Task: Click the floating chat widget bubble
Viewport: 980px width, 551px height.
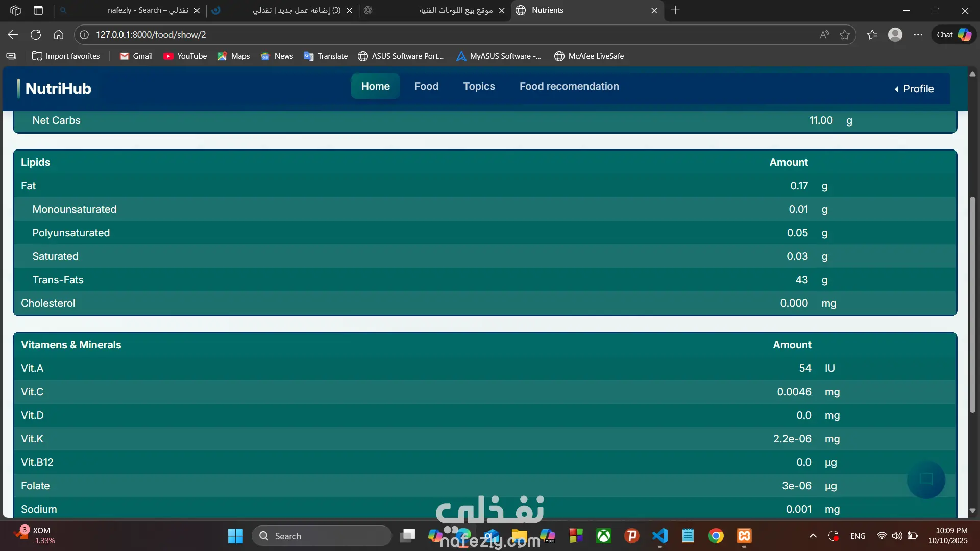Action: [x=926, y=479]
